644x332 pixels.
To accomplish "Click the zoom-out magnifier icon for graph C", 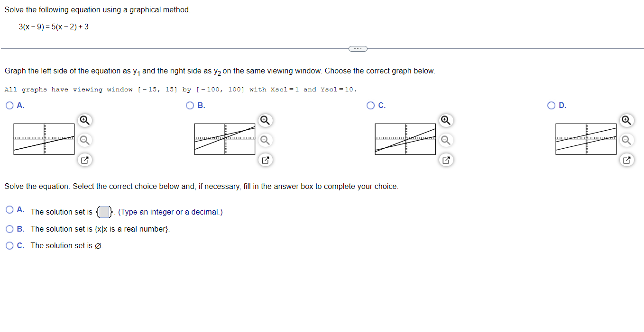I will (x=446, y=140).
